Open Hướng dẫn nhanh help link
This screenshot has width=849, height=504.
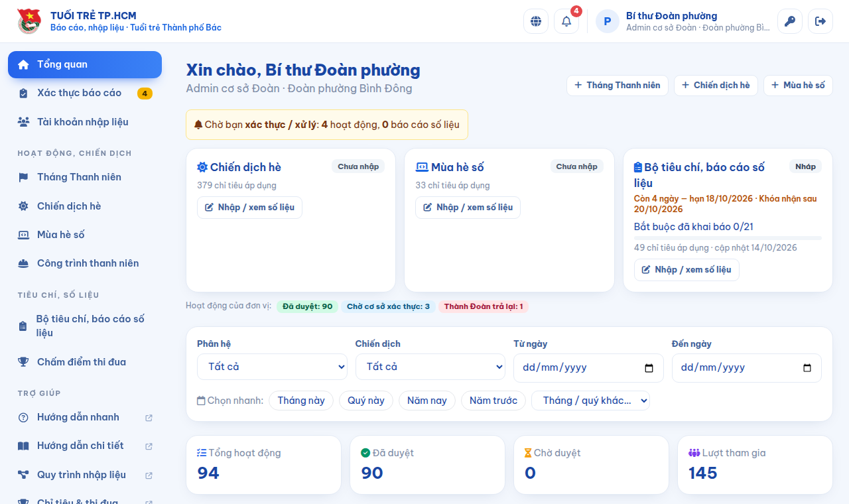click(x=85, y=417)
